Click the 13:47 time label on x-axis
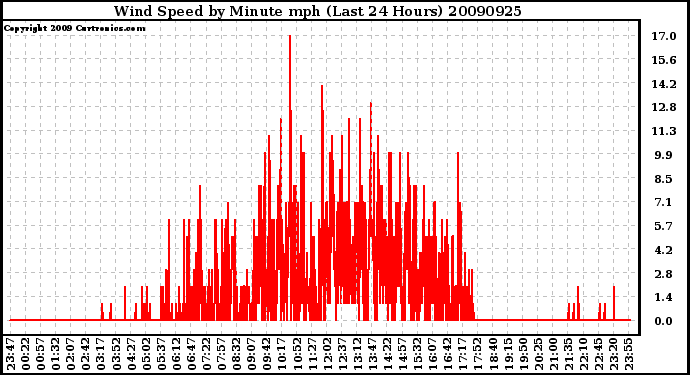This screenshot has width=690, height=375. (372, 354)
